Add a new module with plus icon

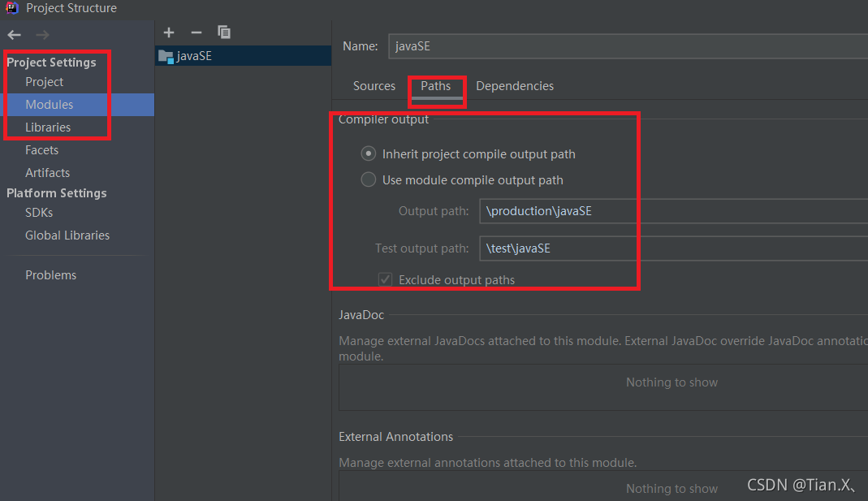pos(169,32)
